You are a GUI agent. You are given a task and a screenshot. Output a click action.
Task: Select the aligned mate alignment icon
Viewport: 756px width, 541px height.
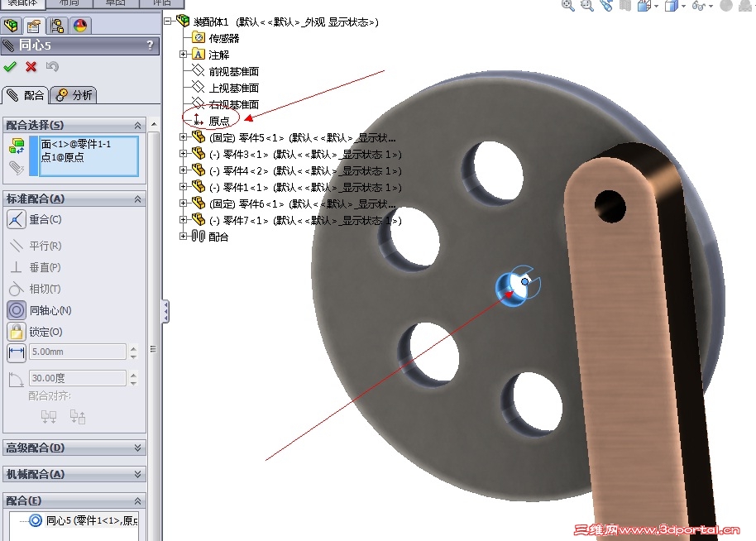(49, 417)
